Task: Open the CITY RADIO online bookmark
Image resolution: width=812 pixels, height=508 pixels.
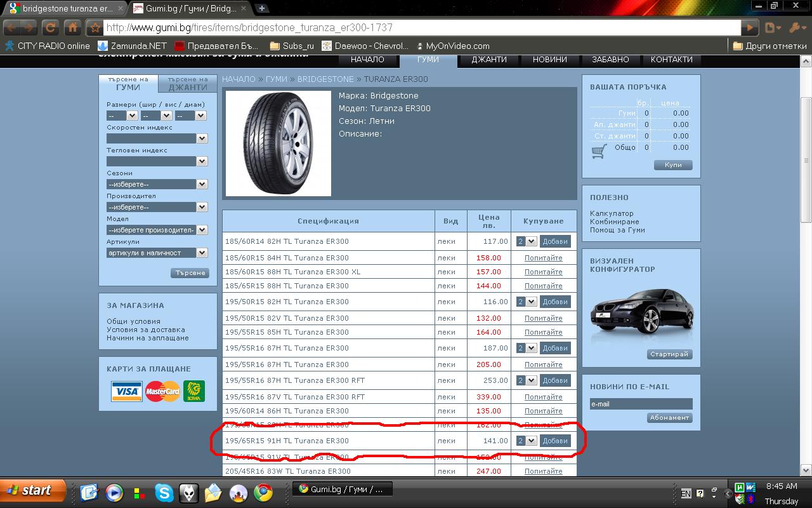Action: point(48,46)
